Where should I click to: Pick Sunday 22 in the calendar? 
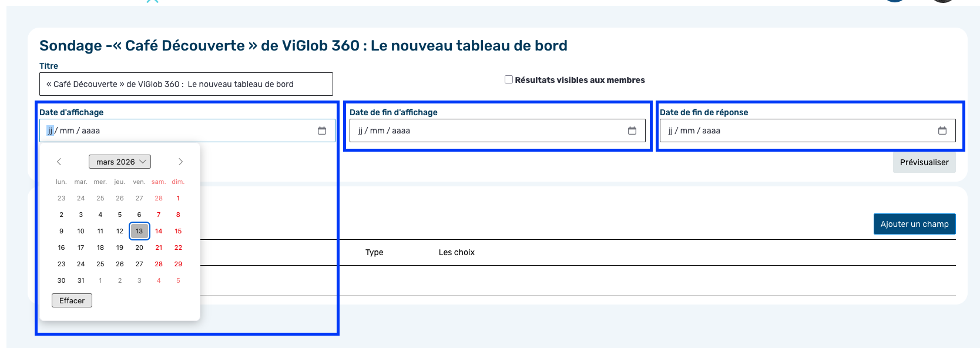click(x=178, y=247)
